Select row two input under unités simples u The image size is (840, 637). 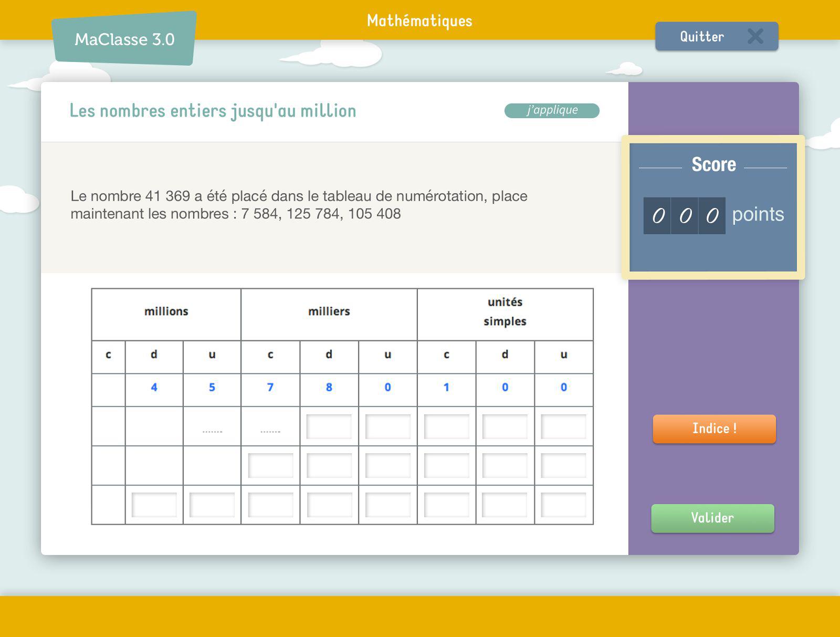pos(564,426)
